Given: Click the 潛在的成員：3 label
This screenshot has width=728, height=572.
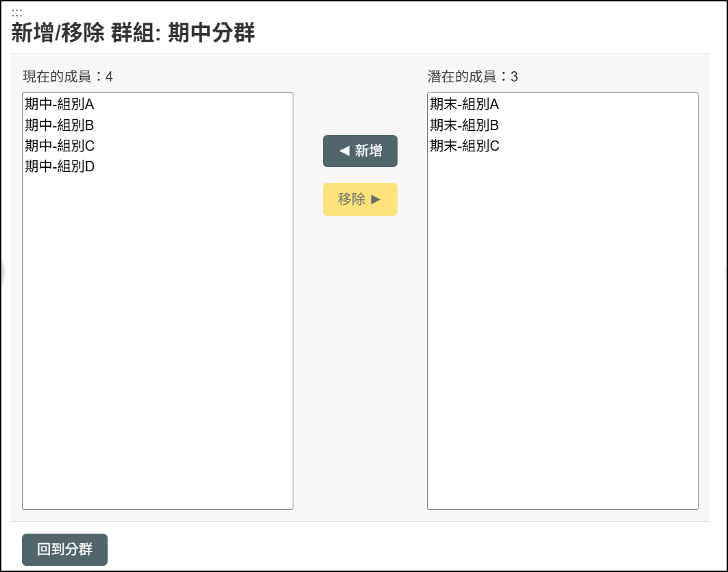Looking at the screenshot, I should click(472, 77).
